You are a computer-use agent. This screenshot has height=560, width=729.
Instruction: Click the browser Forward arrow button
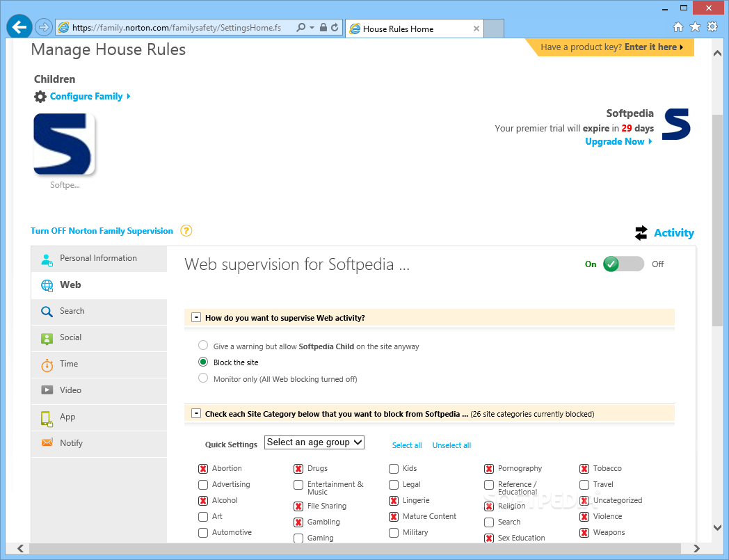[x=43, y=27]
